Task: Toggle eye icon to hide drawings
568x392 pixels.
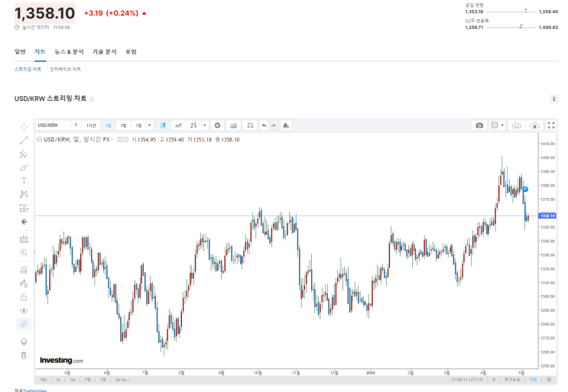Action: click(24, 310)
